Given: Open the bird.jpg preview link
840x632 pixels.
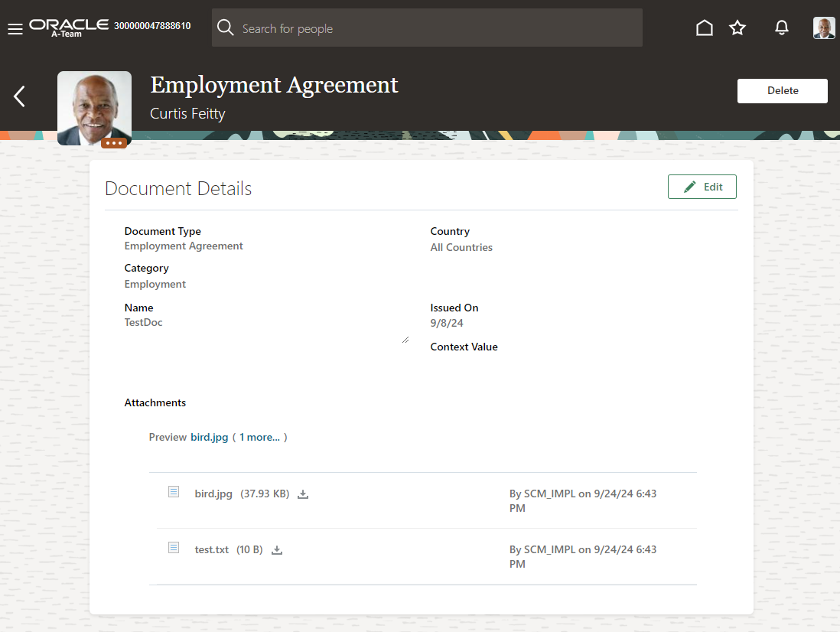Looking at the screenshot, I should point(209,438).
